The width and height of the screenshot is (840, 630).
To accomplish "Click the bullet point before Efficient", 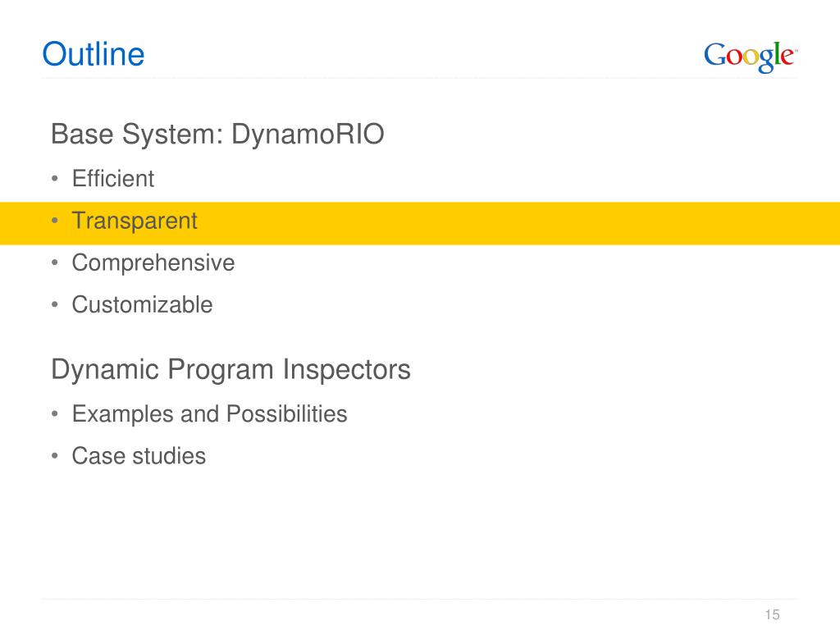I will click(x=54, y=180).
